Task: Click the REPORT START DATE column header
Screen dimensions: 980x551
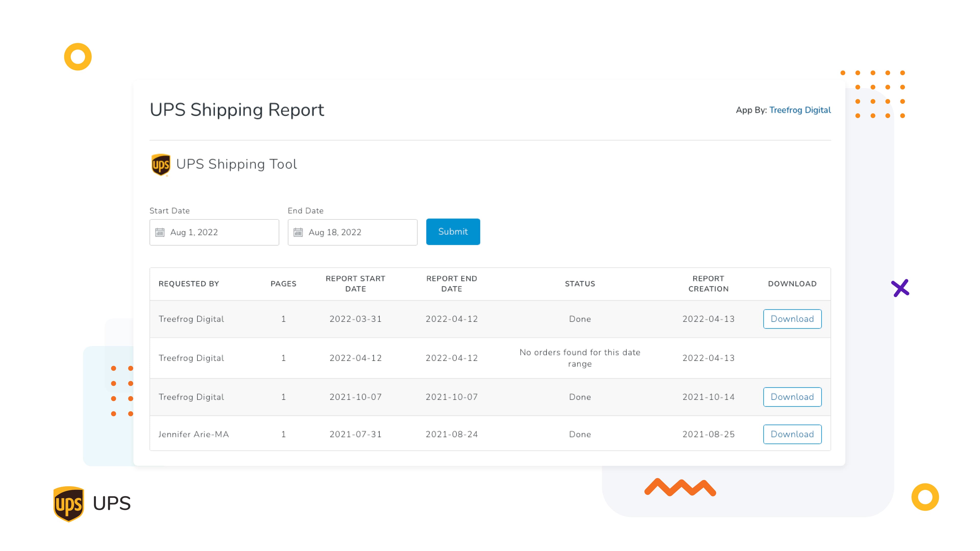Action: coord(355,284)
